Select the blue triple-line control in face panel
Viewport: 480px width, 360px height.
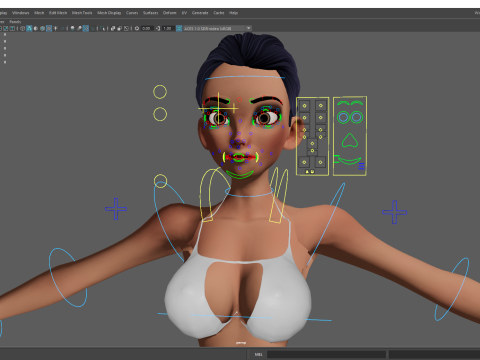pyautogui.click(x=361, y=166)
